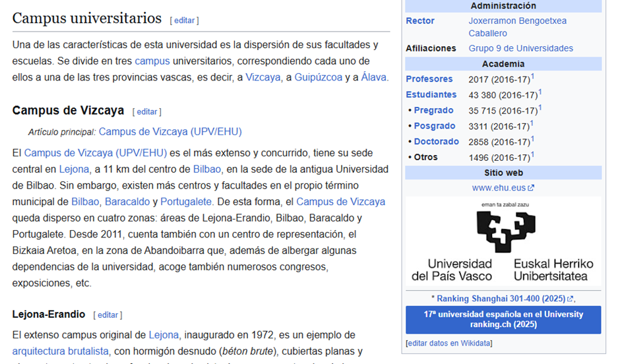Edit the Lejona-Erandio section

point(108,315)
